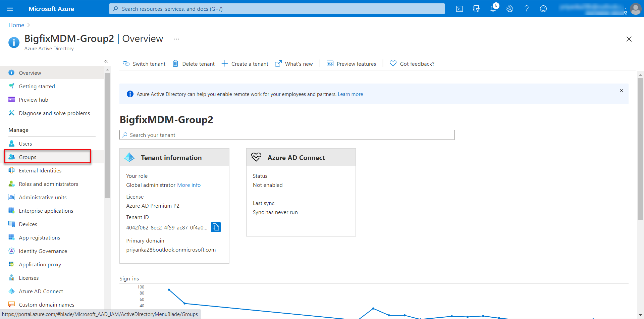Open What's new

(294, 64)
